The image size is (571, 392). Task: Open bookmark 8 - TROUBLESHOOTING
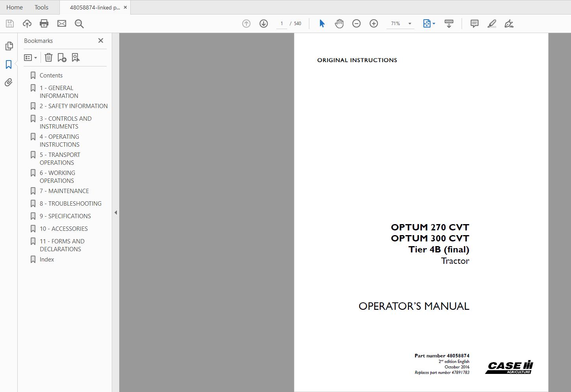point(70,204)
